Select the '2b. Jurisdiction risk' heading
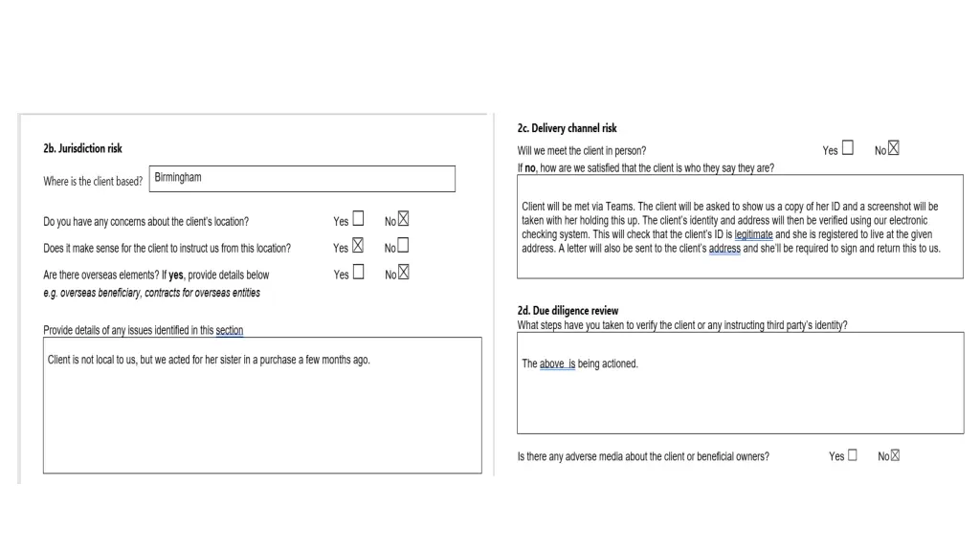 pyautogui.click(x=82, y=148)
